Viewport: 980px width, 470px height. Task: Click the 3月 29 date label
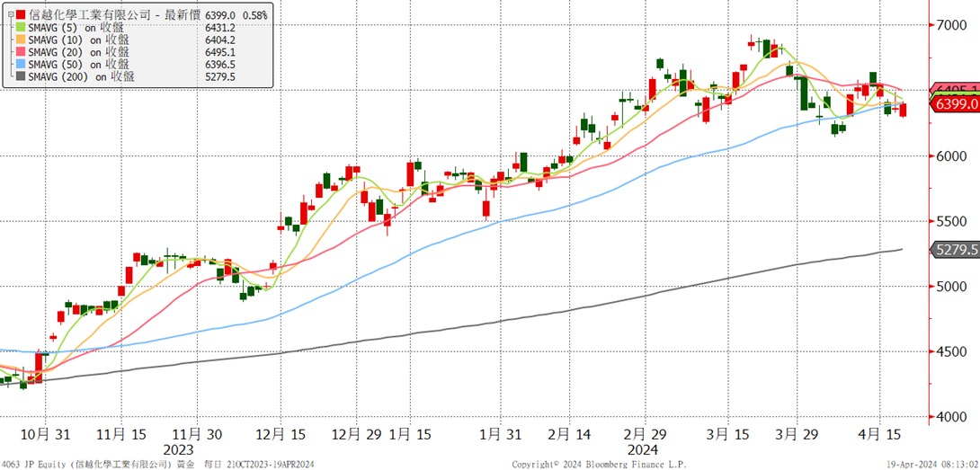coord(797,433)
